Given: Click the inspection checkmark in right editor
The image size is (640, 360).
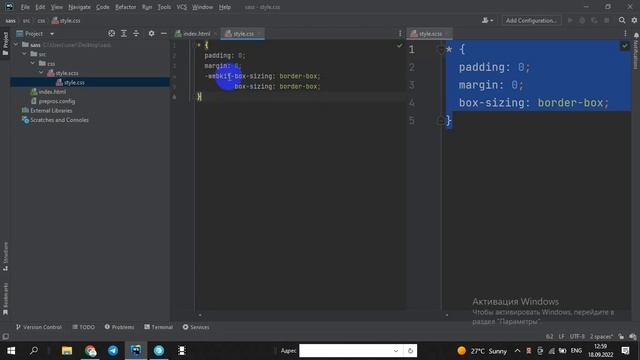Looking at the screenshot, I should 624,46.
